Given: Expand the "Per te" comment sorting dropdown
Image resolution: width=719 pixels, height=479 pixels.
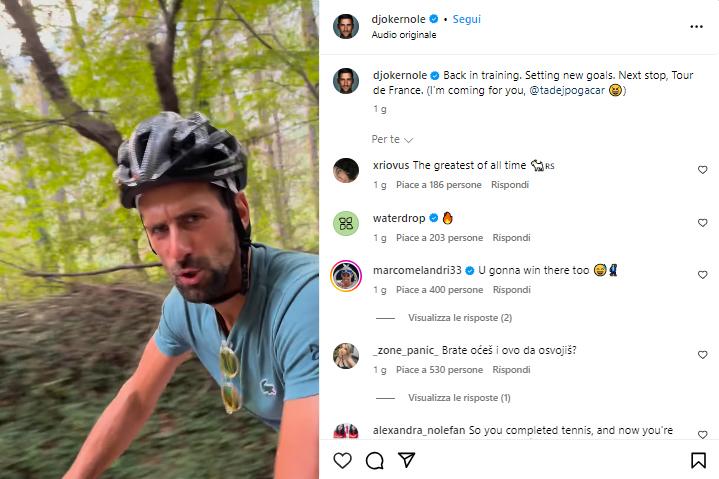Looking at the screenshot, I should (392, 139).
